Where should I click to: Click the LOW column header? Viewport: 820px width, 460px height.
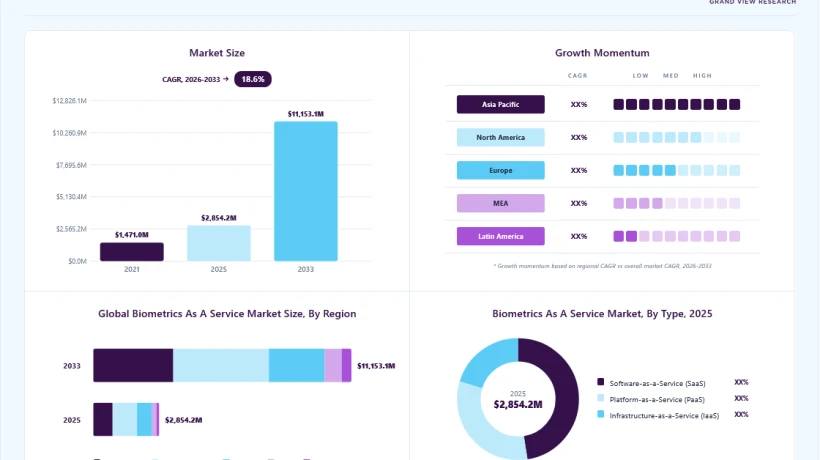tap(641, 76)
